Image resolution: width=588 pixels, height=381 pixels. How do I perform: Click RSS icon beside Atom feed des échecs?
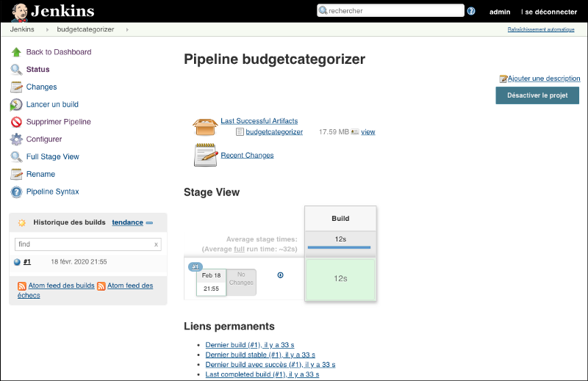(101, 286)
